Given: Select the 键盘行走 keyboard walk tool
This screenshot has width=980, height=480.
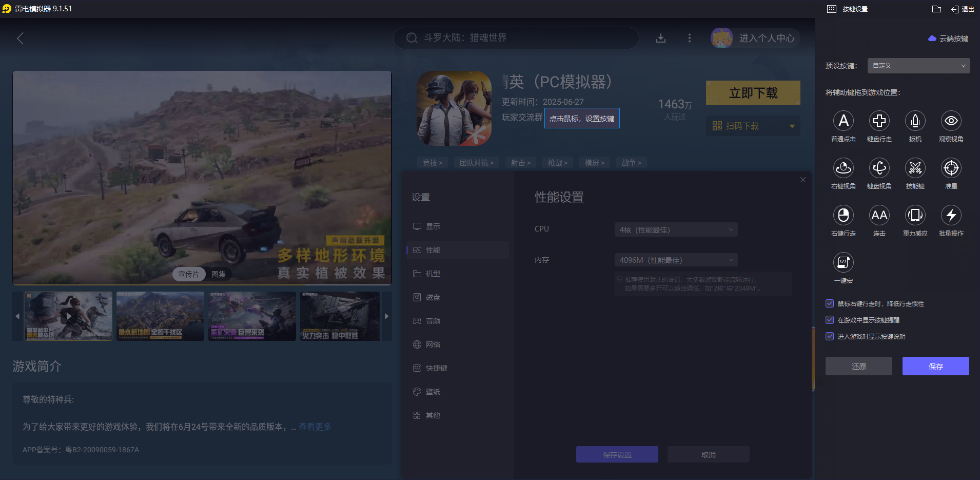Looking at the screenshot, I should pyautogui.click(x=879, y=121).
